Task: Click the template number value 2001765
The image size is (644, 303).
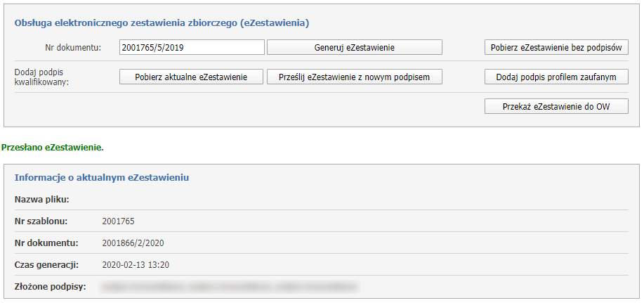Action: [x=118, y=221]
